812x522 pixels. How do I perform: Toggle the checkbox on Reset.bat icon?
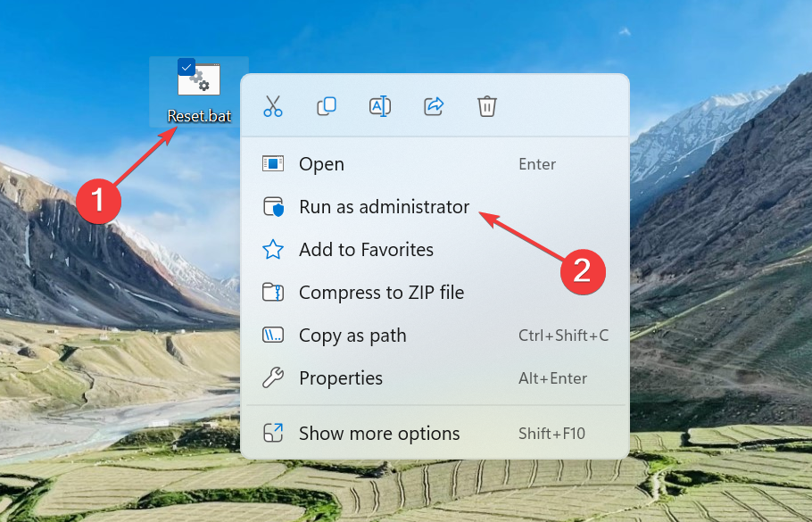pyautogui.click(x=186, y=67)
